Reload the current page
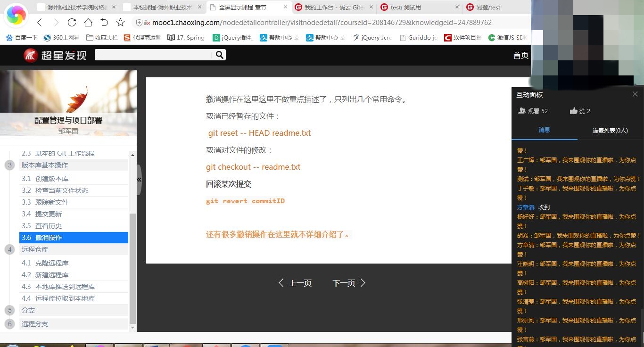 click(x=72, y=22)
